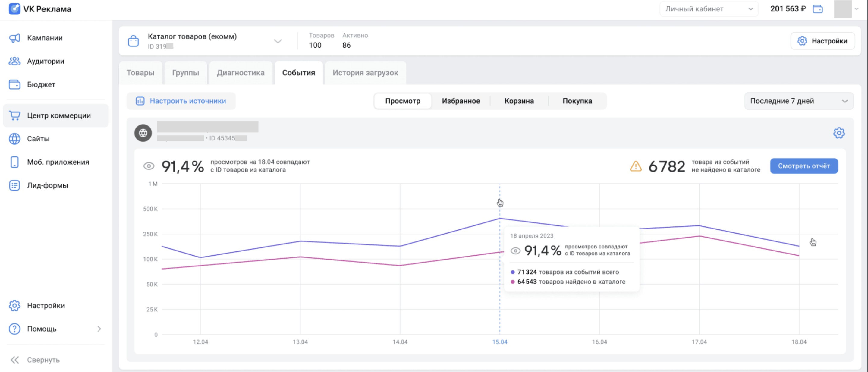The image size is (868, 372).
Task: Select the Избранное event filter
Action: coord(461,101)
